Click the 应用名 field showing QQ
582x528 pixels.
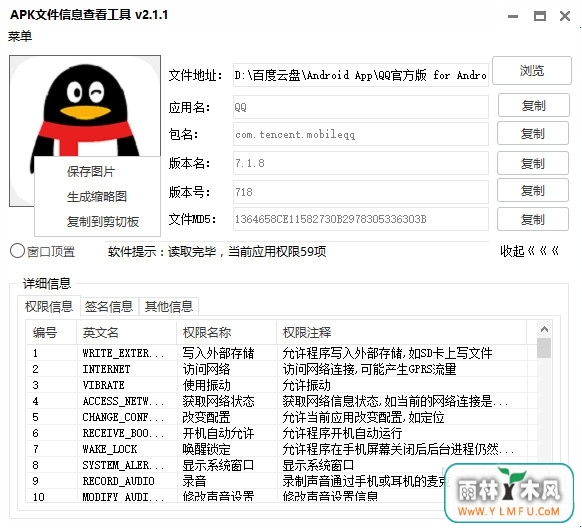tap(360, 107)
